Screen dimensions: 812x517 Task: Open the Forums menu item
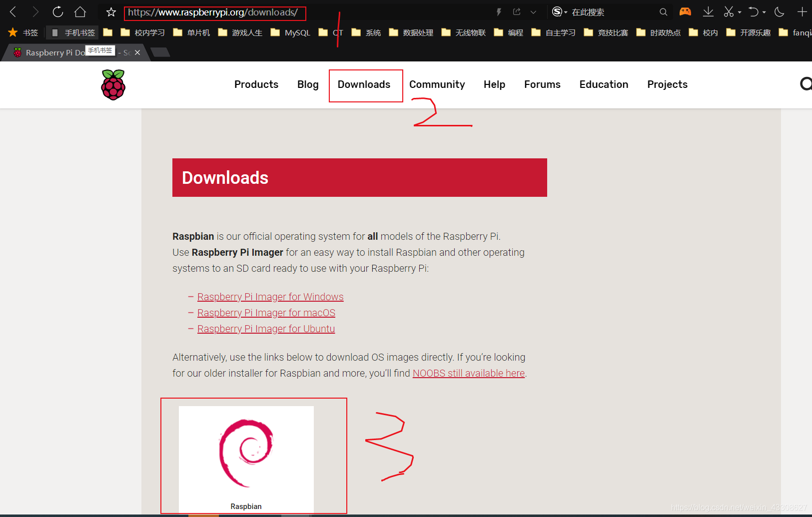click(543, 84)
